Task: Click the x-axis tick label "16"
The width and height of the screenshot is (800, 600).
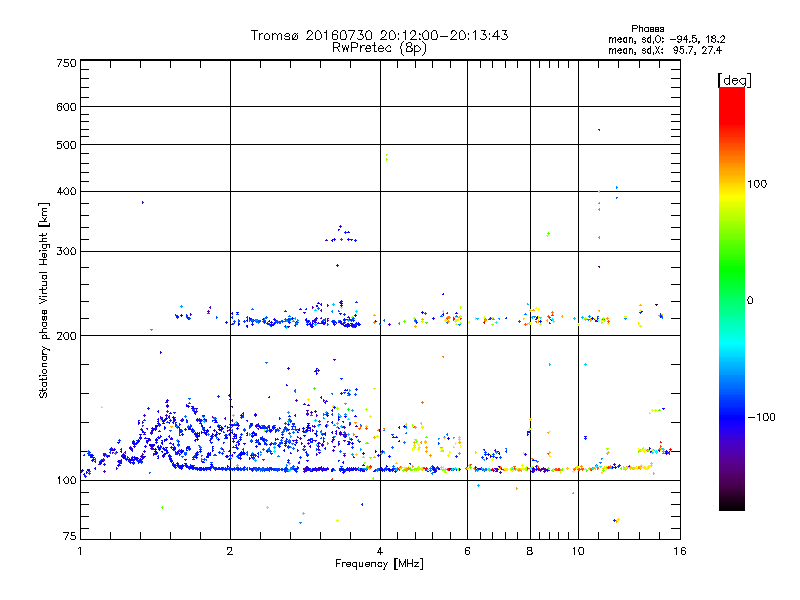Action: click(x=680, y=551)
